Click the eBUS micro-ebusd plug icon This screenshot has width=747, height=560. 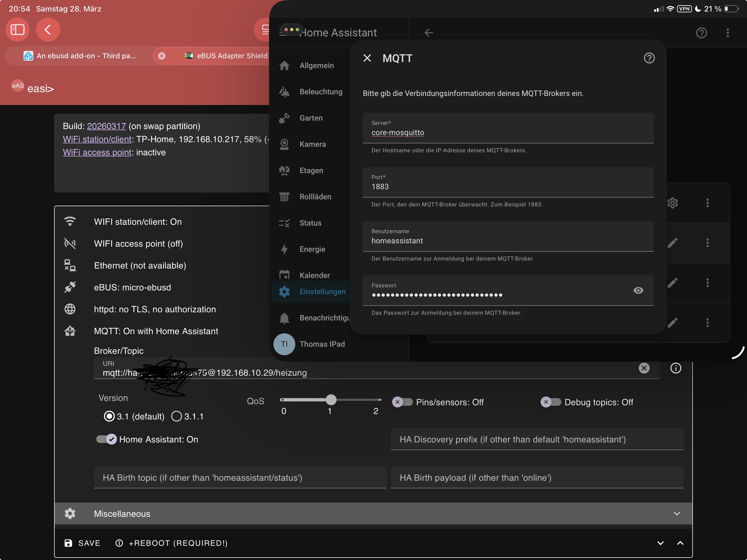70,287
